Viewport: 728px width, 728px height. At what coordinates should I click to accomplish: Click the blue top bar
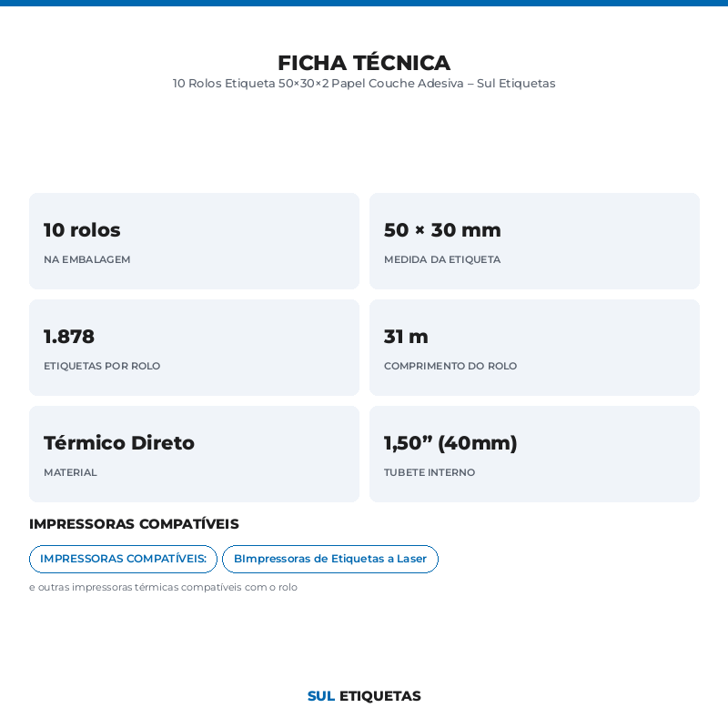pos(364,3)
